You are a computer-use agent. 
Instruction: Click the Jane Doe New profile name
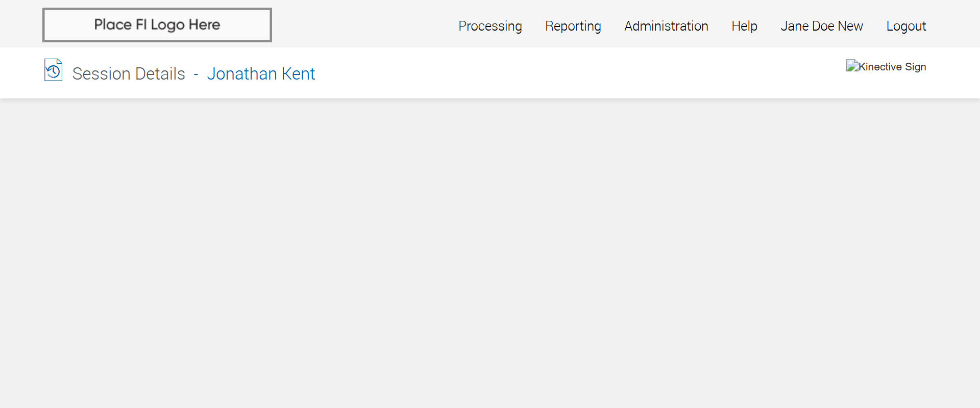821,26
